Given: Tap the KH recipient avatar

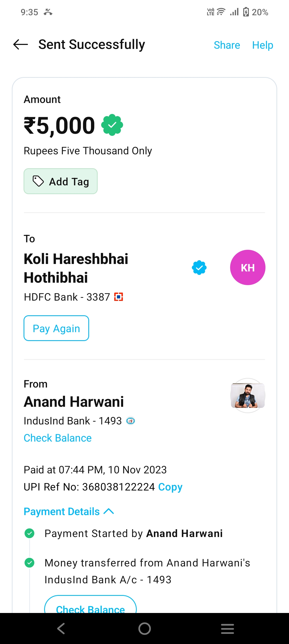Looking at the screenshot, I should (248, 267).
